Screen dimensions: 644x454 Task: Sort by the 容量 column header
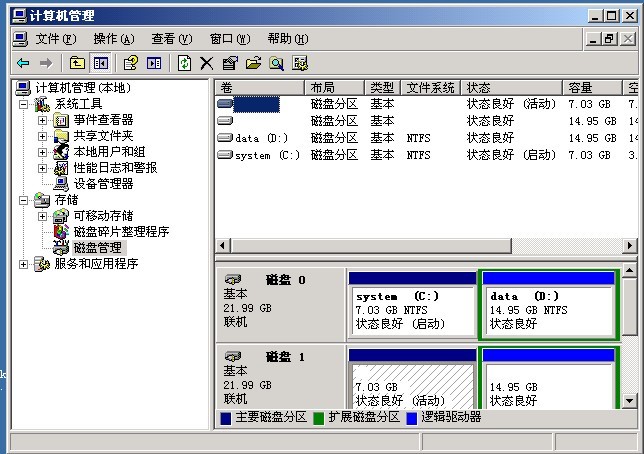pos(580,88)
